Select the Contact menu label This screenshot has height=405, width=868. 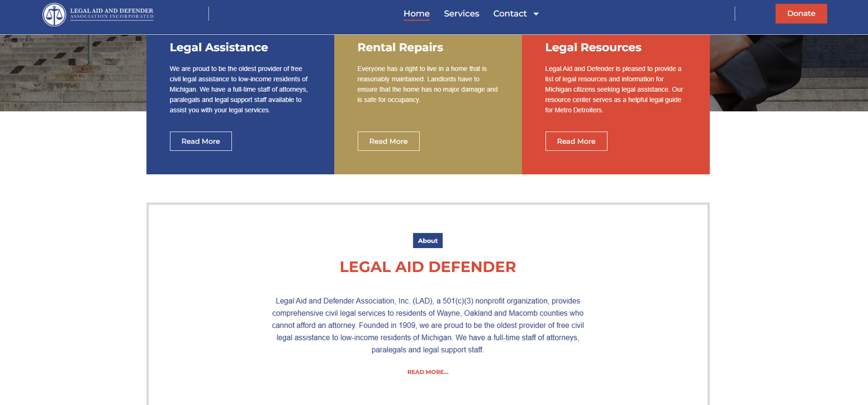click(509, 14)
